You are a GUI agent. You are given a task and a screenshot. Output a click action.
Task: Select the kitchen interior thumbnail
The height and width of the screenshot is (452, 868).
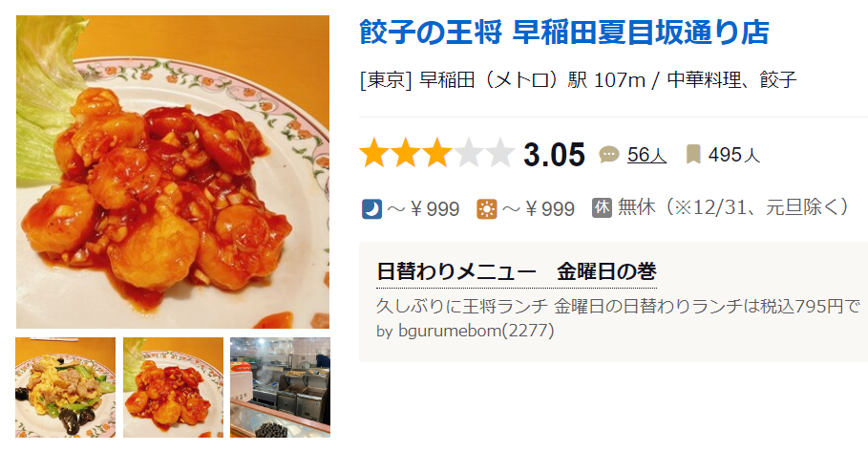[280, 387]
